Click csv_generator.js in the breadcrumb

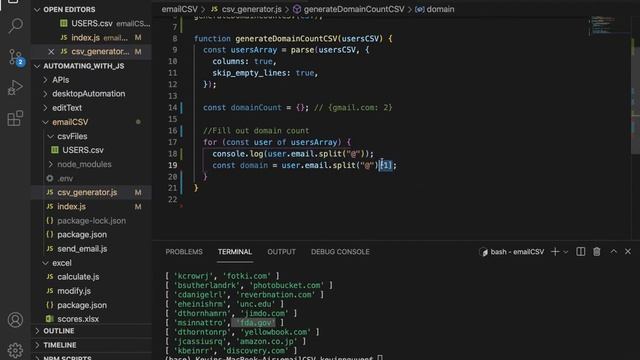tap(247, 9)
